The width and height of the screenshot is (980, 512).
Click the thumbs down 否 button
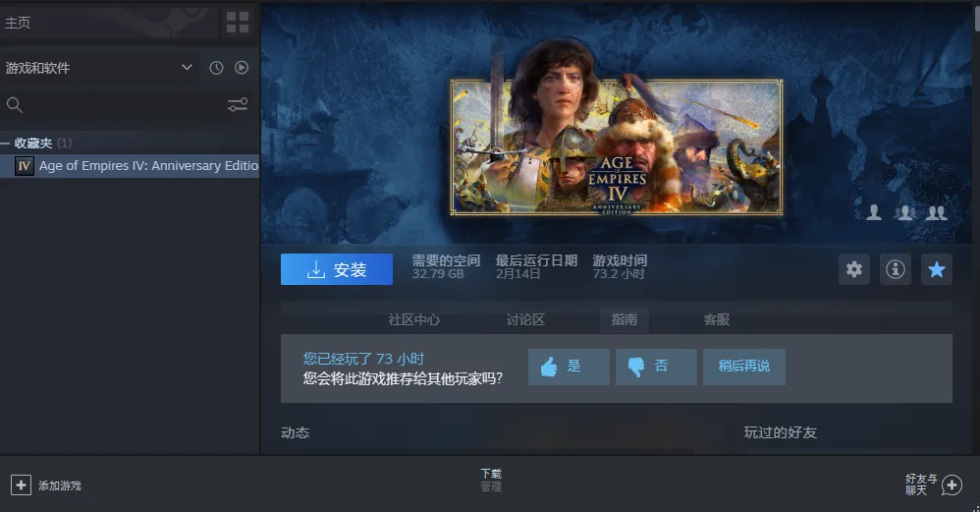(x=656, y=367)
